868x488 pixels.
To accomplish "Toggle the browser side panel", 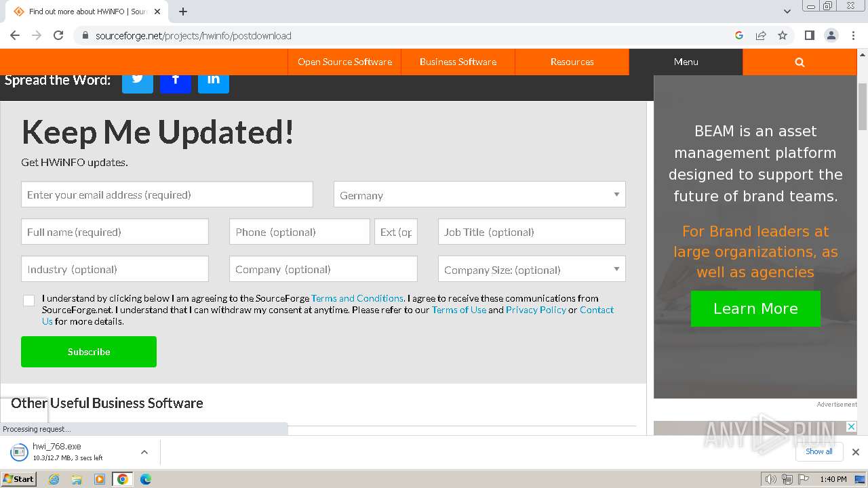I will coord(809,35).
